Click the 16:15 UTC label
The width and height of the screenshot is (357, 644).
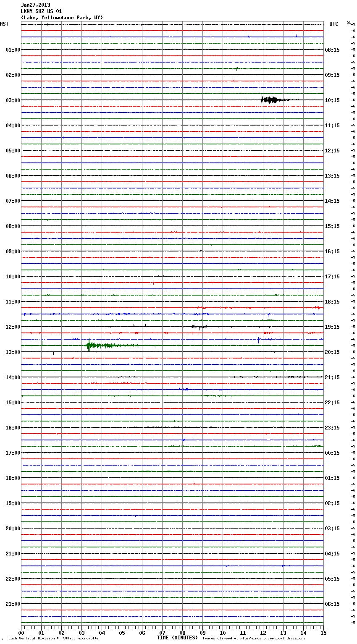(332, 251)
